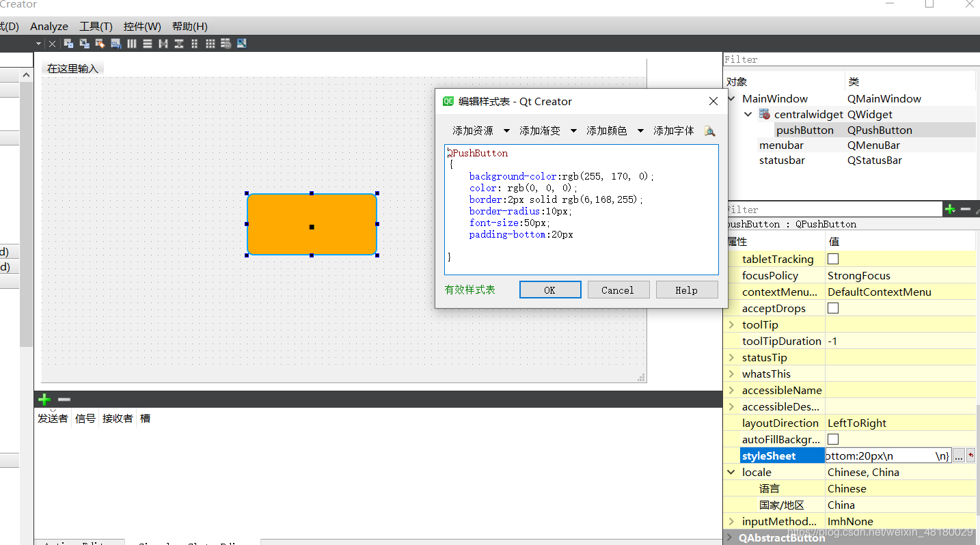Select menubar in the object tree
This screenshot has width=980, height=545.
[x=781, y=145]
